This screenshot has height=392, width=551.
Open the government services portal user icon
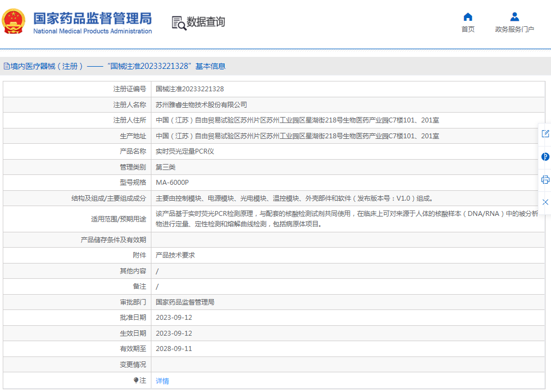pos(514,16)
